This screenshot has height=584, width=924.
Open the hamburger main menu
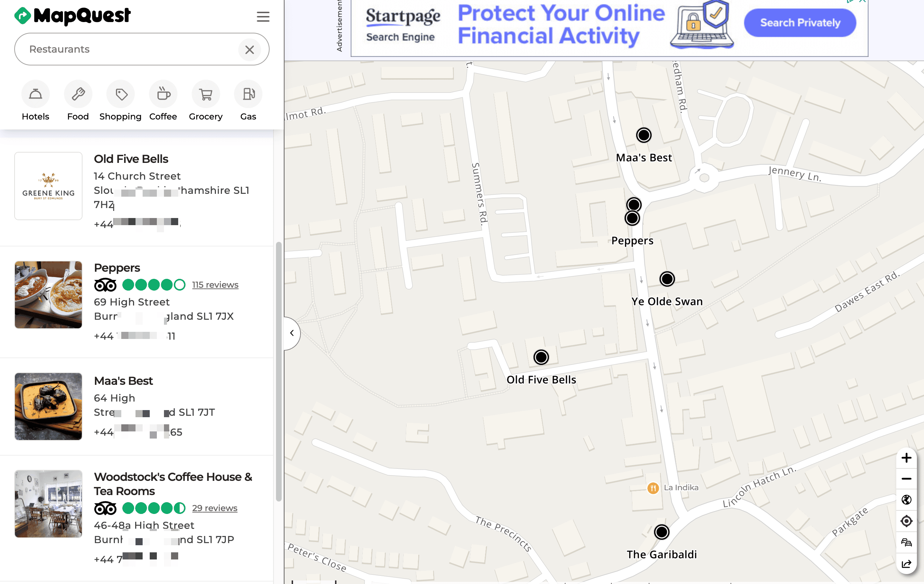[x=263, y=16]
